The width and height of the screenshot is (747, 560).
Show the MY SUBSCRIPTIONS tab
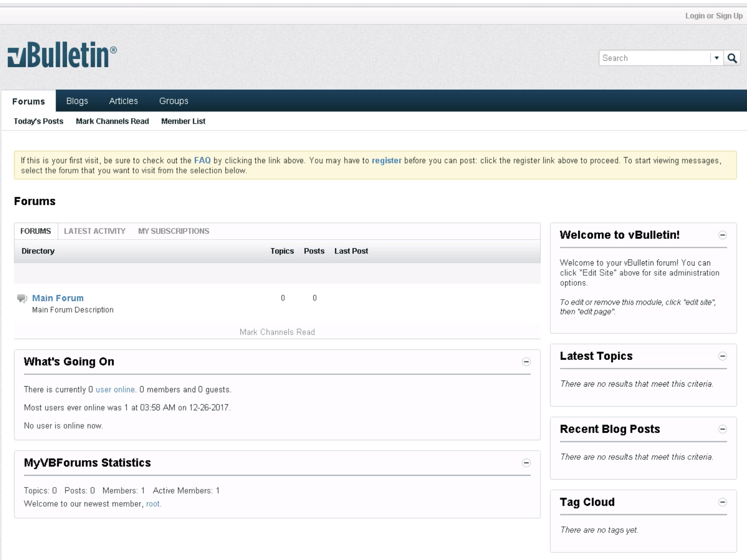point(173,231)
